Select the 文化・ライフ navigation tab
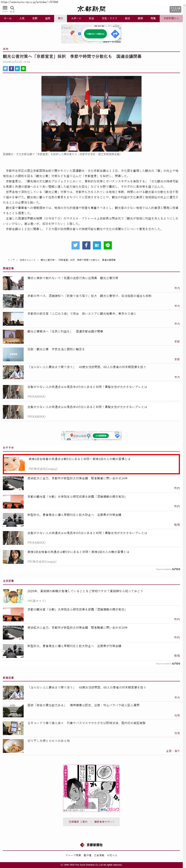This screenshot has width=186, height=868. point(109,18)
